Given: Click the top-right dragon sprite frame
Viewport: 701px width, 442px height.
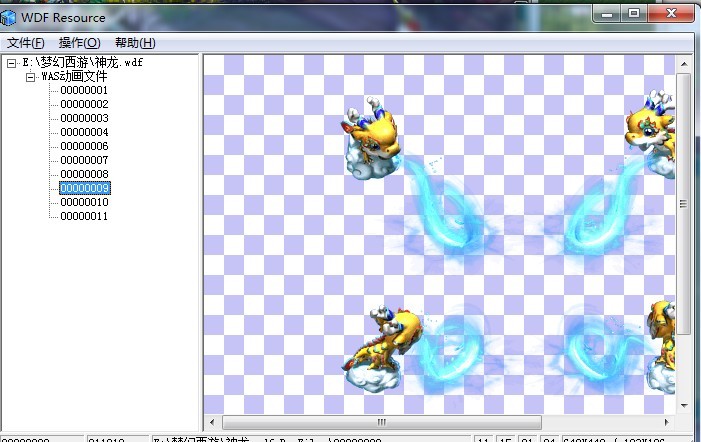Looking at the screenshot, I should tap(651, 133).
